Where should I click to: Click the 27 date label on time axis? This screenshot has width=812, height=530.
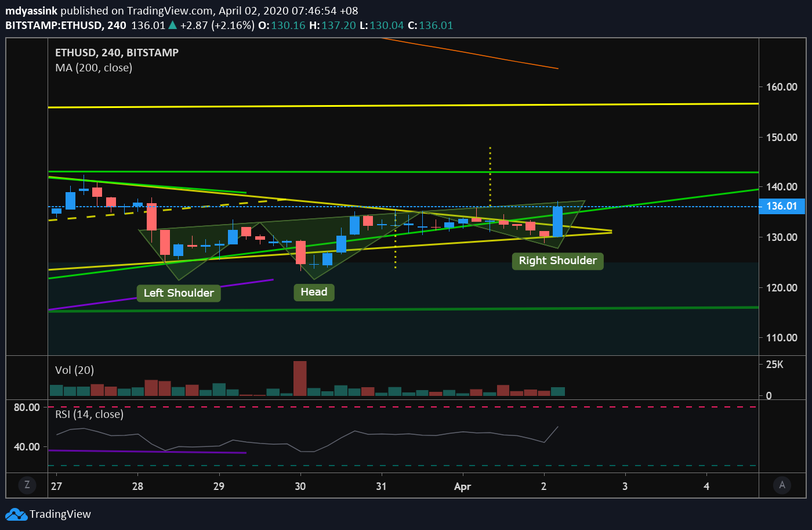(56, 486)
